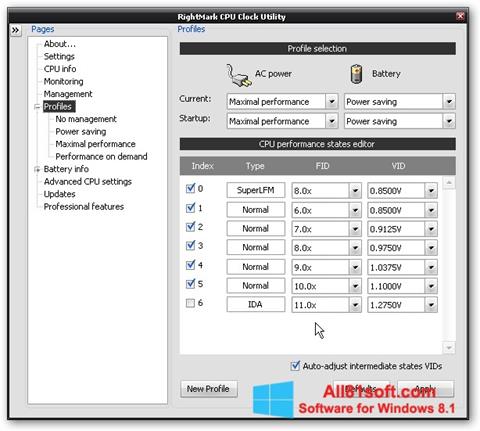The height and width of the screenshot is (431, 480).
Task: Click the AC power plug icon
Action: pyautogui.click(x=238, y=75)
